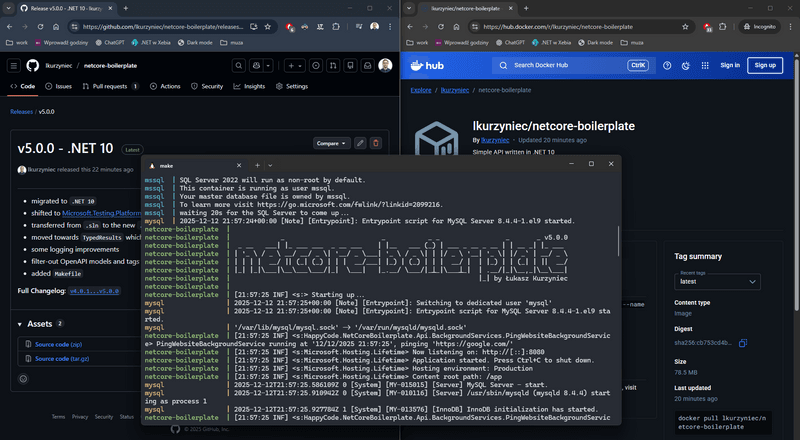This screenshot has width=800, height=440.
Task: Open GitHub notifications inbox icon
Action: 368,65
